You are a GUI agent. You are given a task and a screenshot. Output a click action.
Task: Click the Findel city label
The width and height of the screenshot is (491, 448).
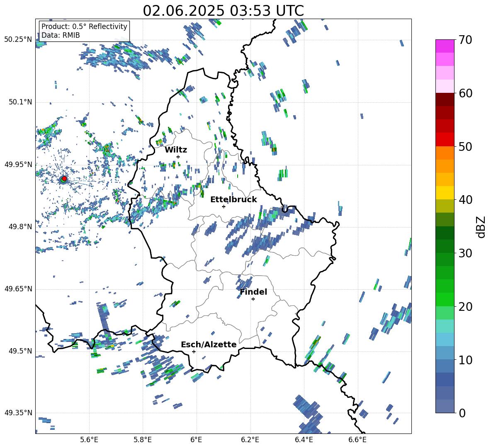coord(253,292)
